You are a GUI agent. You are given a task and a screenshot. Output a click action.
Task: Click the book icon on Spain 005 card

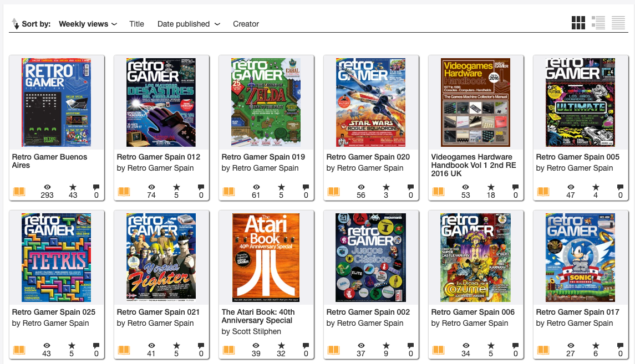click(543, 191)
